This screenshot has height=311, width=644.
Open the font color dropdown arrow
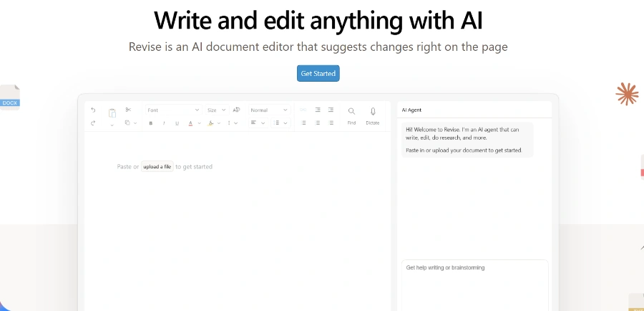199,123
